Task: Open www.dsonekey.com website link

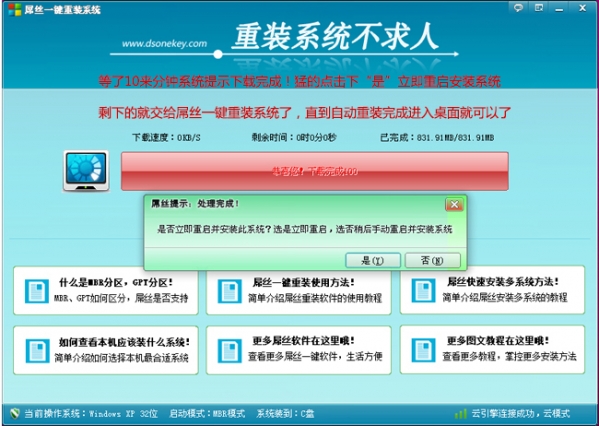Action: click(x=164, y=44)
